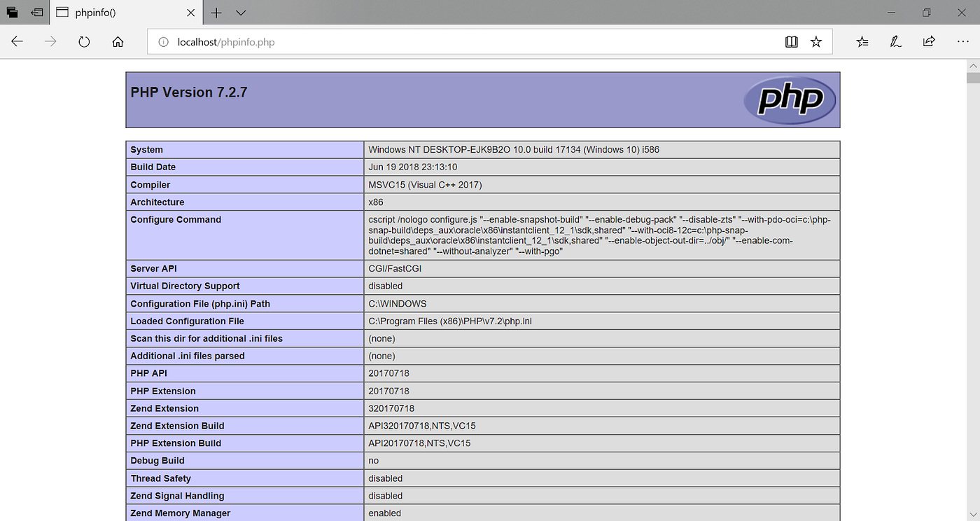Screen dimensions: 980x521
Task: Click the forward navigation arrow
Action: click(50, 41)
